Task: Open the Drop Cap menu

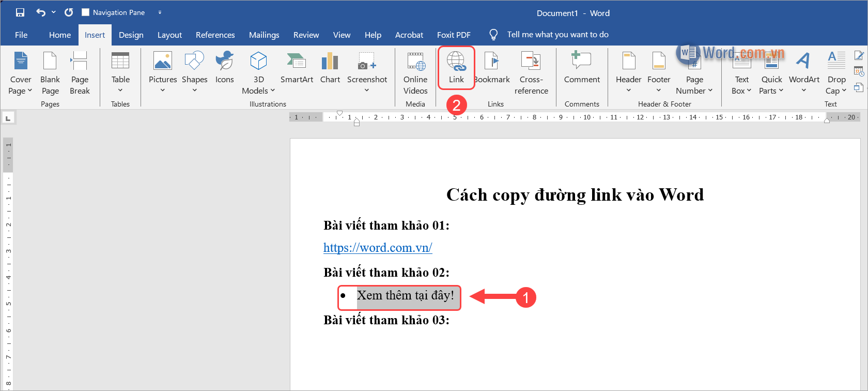Action: (836, 73)
